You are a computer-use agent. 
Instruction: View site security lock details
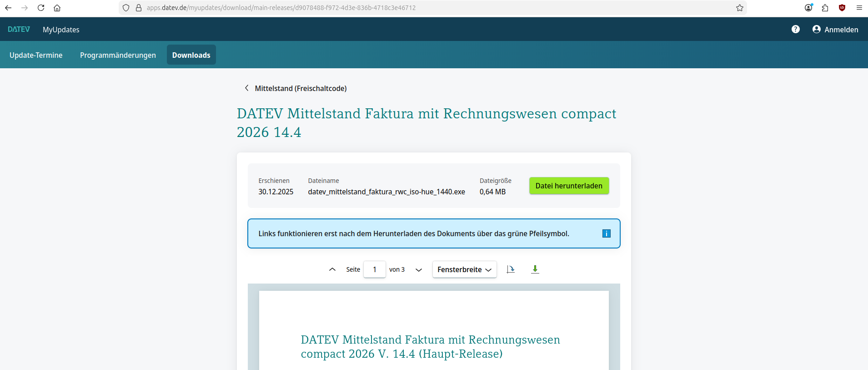point(139,8)
